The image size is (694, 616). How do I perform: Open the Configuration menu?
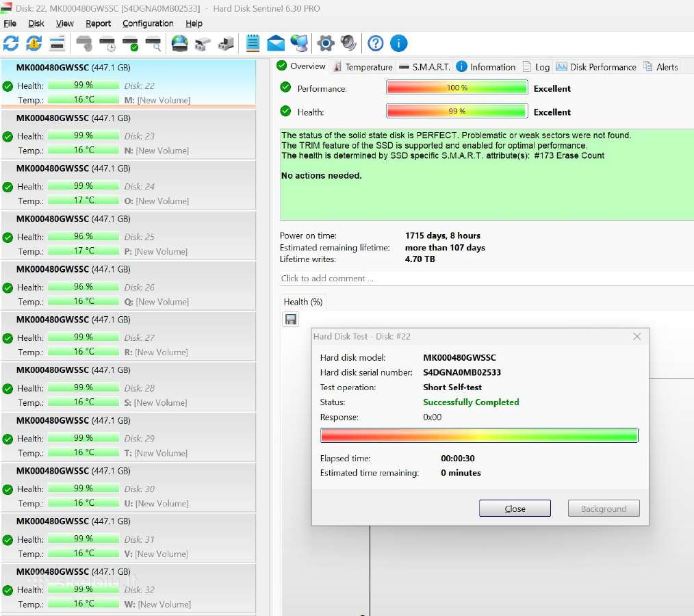[x=148, y=23]
